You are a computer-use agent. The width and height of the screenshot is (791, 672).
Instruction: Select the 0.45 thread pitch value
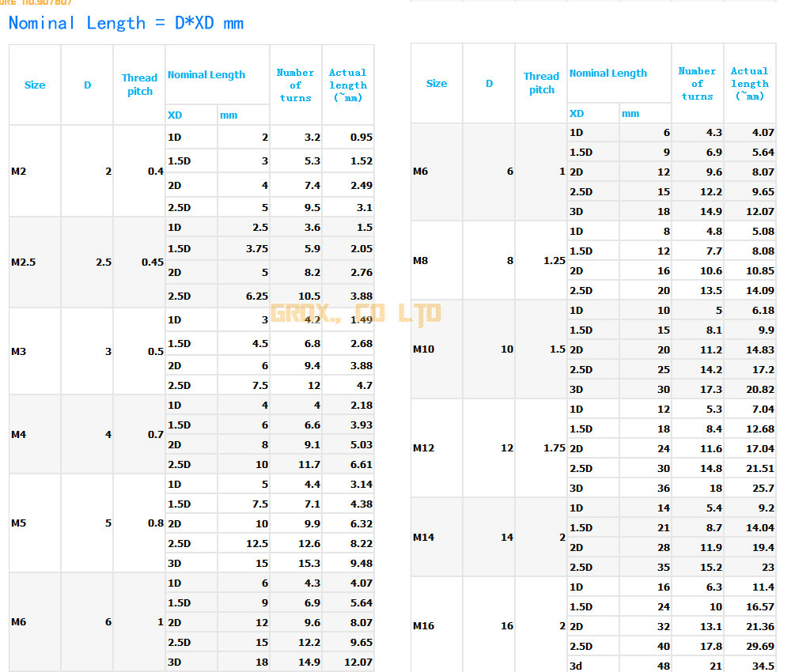pyautogui.click(x=152, y=262)
